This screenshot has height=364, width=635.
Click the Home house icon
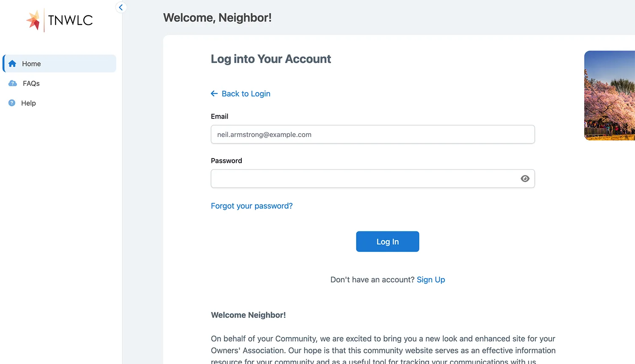pyautogui.click(x=12, y=64)
